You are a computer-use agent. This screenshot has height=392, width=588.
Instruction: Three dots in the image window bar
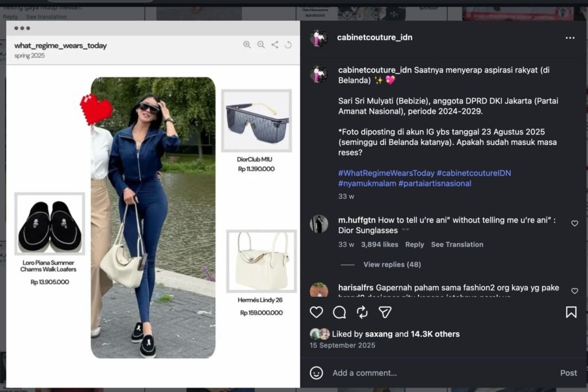tap(22, 28)
